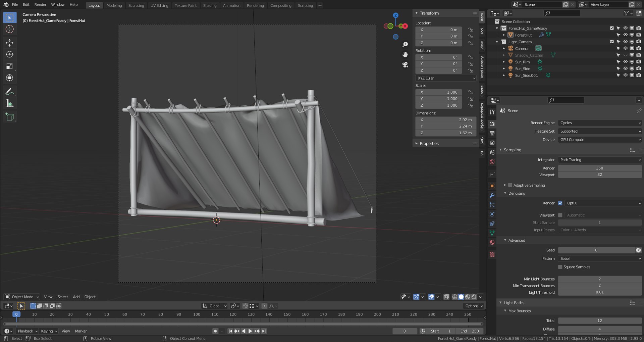The image size is (644, 342).
Task: Activate the Rotate tool
Action: [x=10, y=54]
